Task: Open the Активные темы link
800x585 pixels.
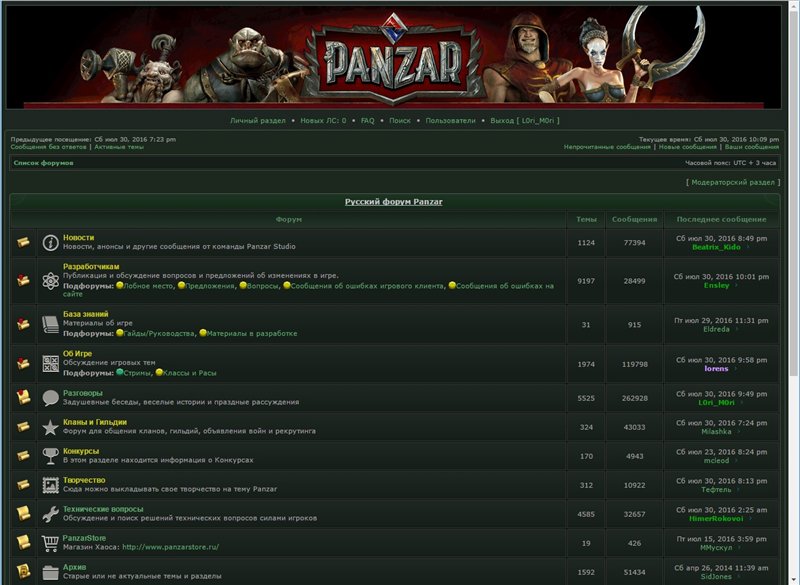Action: point(119,147)
